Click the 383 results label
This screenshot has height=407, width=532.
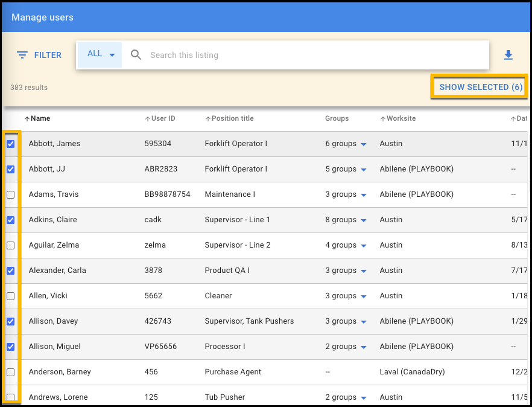click(28, 88)
